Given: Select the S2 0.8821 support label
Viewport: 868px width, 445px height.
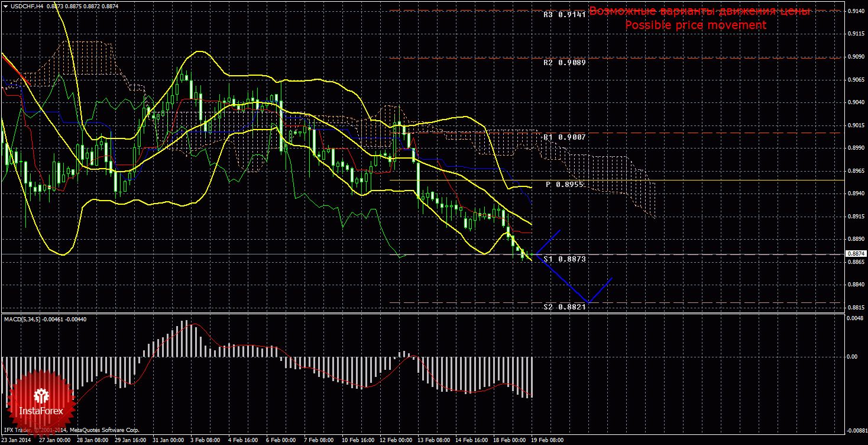Looking at the screenshot, I should click(564, 307).
